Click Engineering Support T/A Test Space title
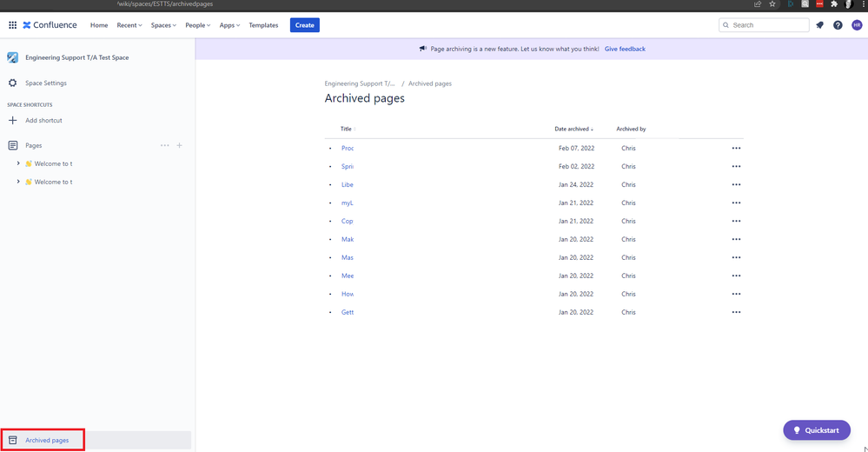 point(77,57)
